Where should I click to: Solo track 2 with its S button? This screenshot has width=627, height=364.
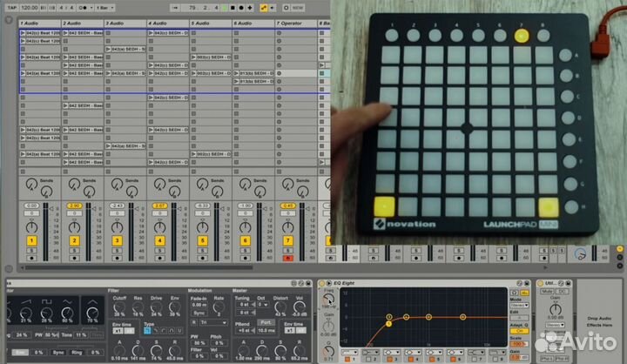(x=74, y=251)
